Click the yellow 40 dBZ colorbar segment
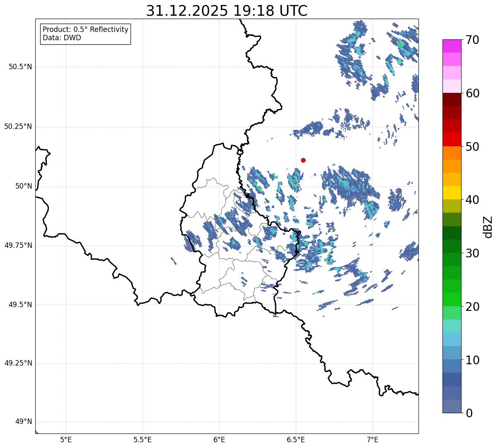498x448 pixels. point(452,193)
